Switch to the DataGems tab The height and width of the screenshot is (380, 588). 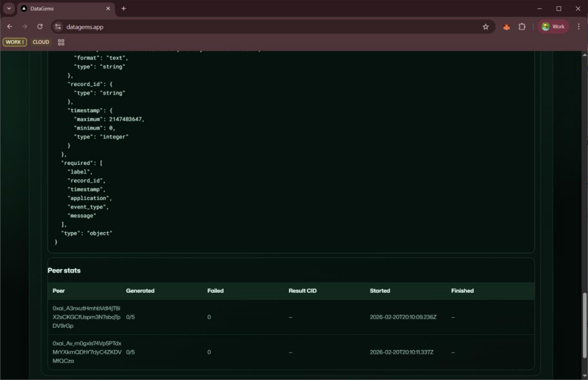[49, 8]
